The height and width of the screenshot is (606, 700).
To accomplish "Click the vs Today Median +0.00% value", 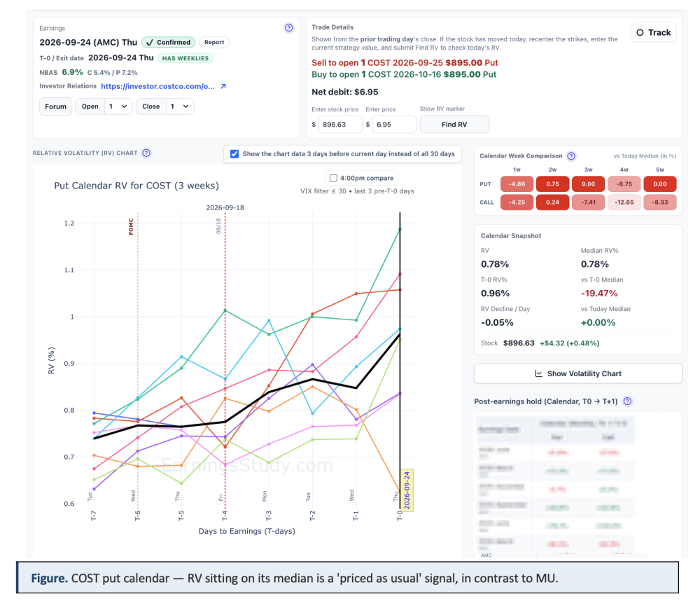I will click(x=598, y=323).
